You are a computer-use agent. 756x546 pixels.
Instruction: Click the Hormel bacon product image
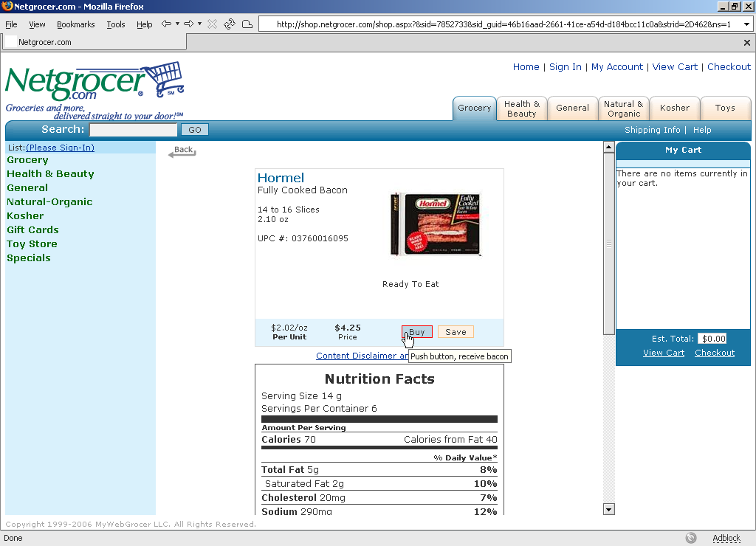click(x=436, y=224)
